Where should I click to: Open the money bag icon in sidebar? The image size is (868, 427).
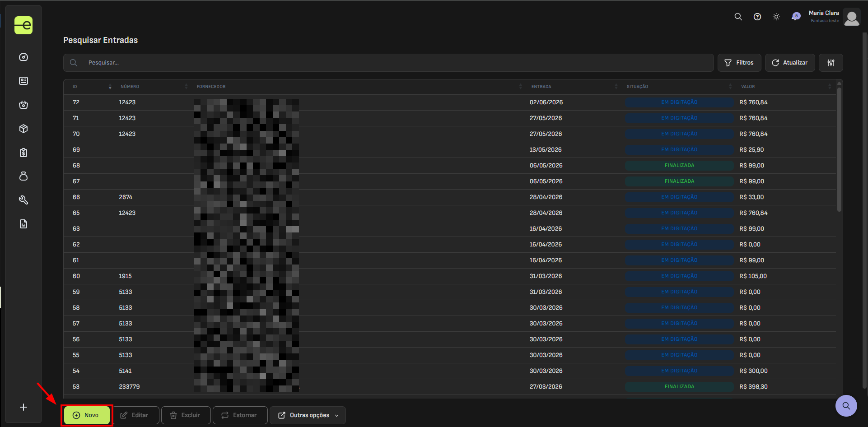[x=23, y=176]
